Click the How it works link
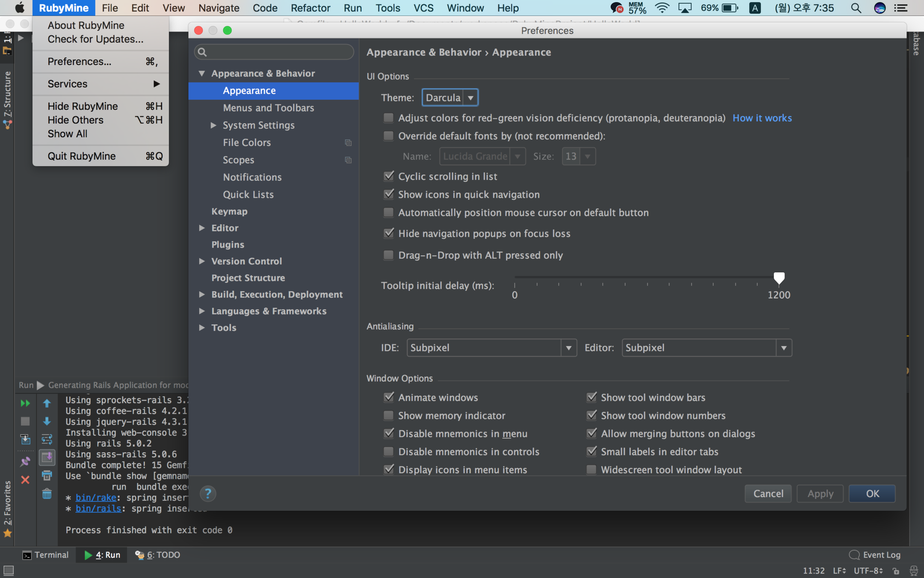 (762, 118)
